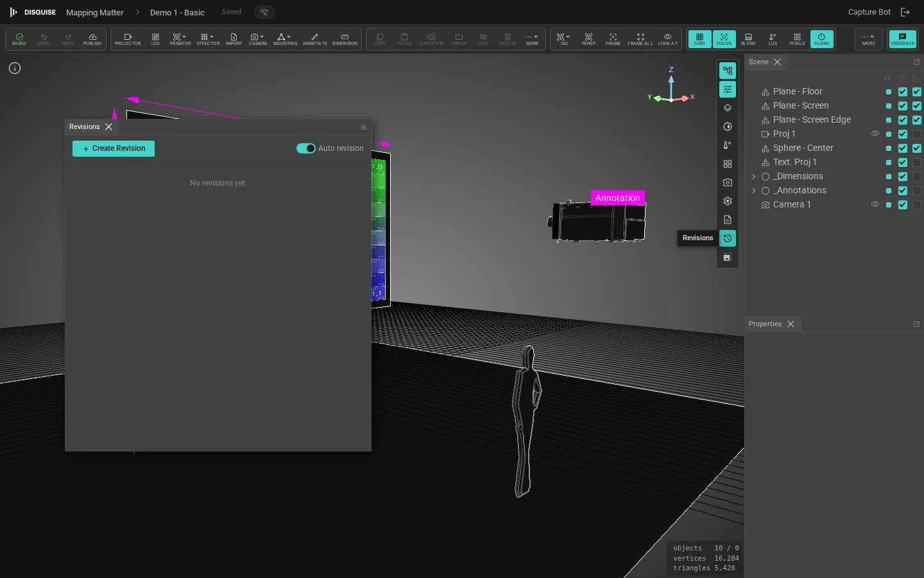Image resolution: width=924 pixels, height=578 pixels.
Task: Open the properties sliders sidebar icon
Action: (728, 89)
